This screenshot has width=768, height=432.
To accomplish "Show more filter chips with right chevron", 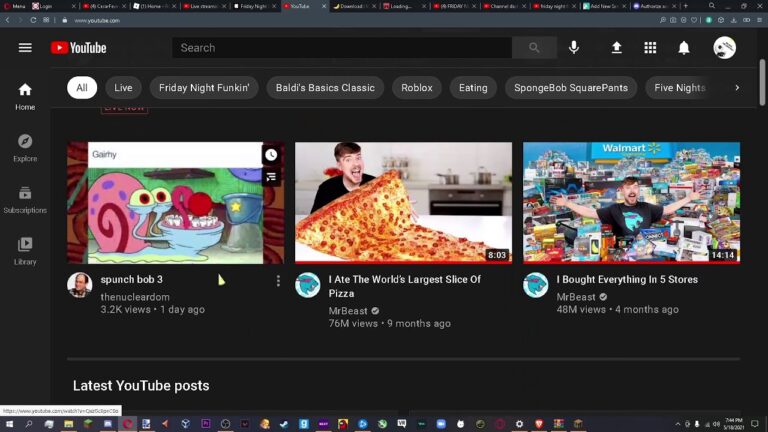I will coord(737,88).
